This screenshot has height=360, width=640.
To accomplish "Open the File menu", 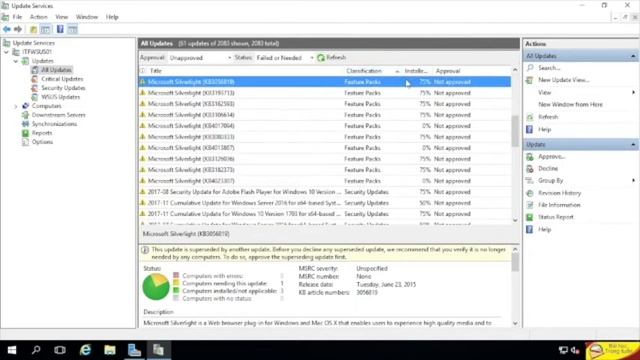I will tap(17, 17).
